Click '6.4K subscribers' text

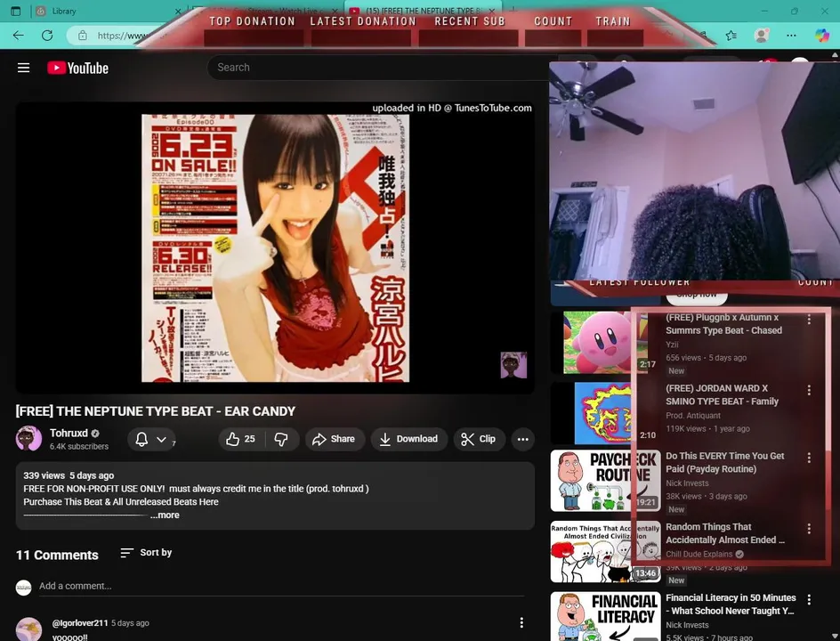point(79,446)
